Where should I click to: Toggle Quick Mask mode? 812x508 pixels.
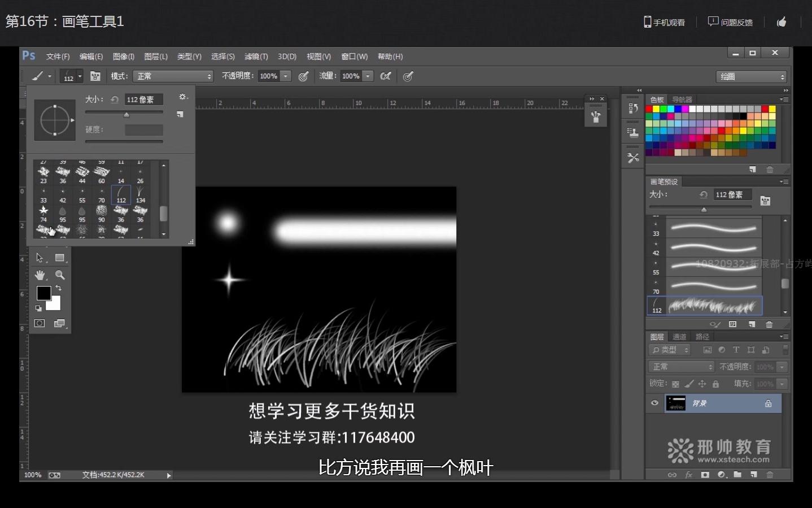[40, 323]
